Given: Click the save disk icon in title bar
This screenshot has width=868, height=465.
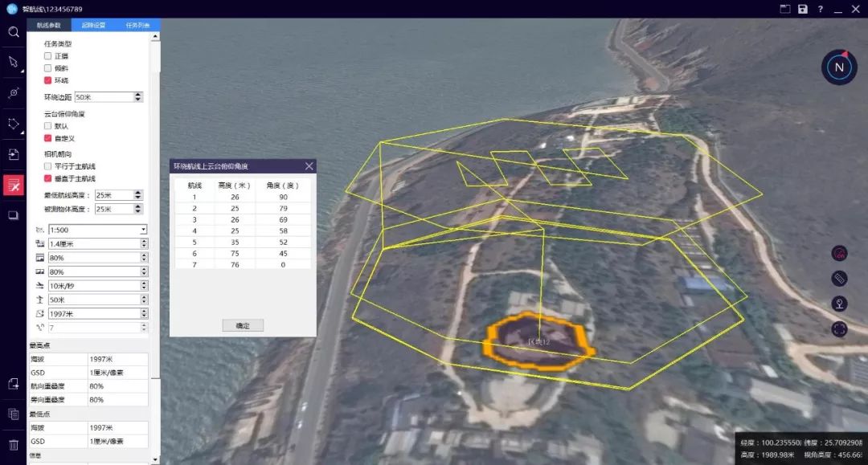Looking at the screenshot, I should click(x=802, y=9).
